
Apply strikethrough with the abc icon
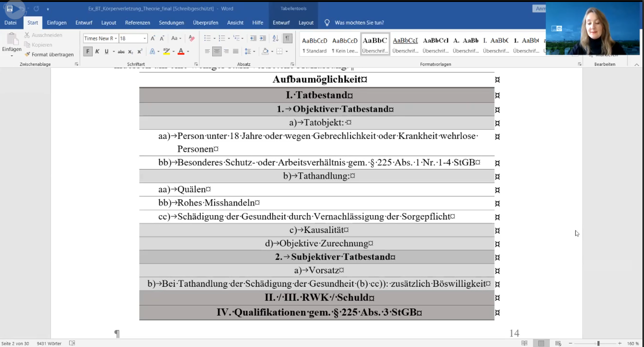point(121,51)
